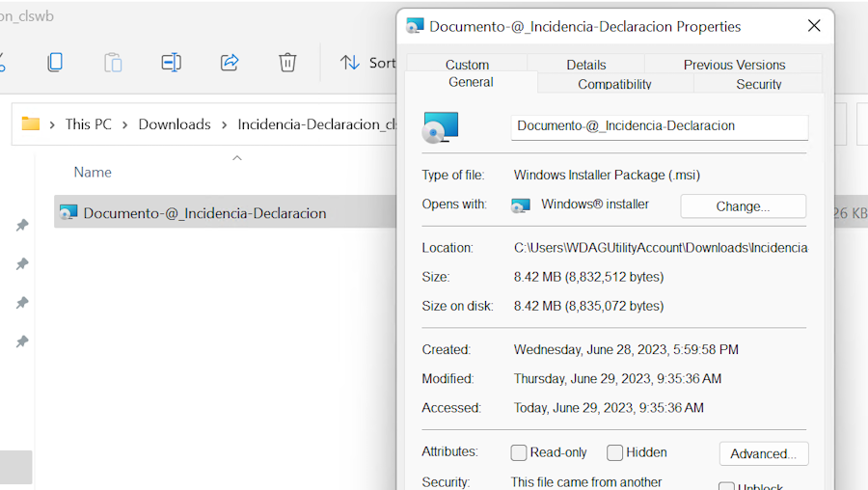Click the Share icon in toolbar
868x490 pixels.
point(230,63)
